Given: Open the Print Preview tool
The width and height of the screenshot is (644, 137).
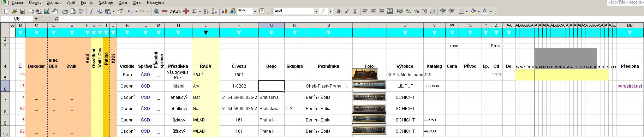Looking at the screenshot, I should [x=73, y=11].
